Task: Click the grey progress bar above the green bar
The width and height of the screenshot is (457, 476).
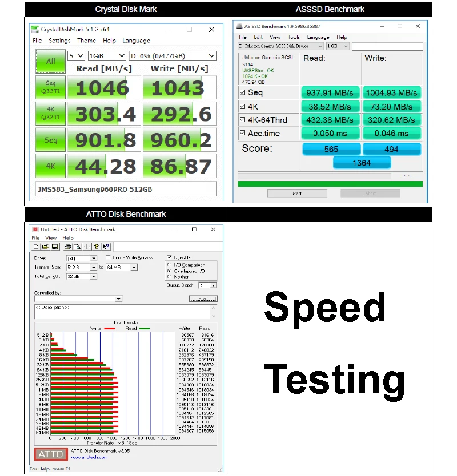Action: pos(314,176)
